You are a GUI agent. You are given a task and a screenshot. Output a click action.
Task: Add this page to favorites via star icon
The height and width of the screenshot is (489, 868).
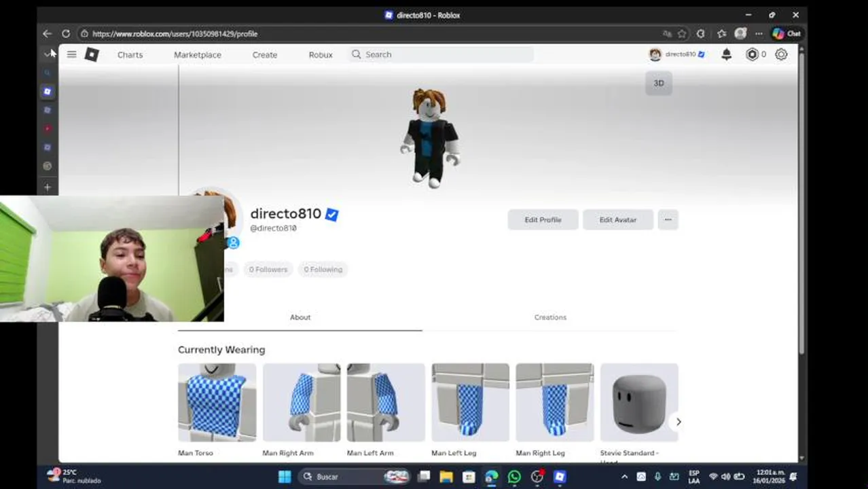pos(681,33)
